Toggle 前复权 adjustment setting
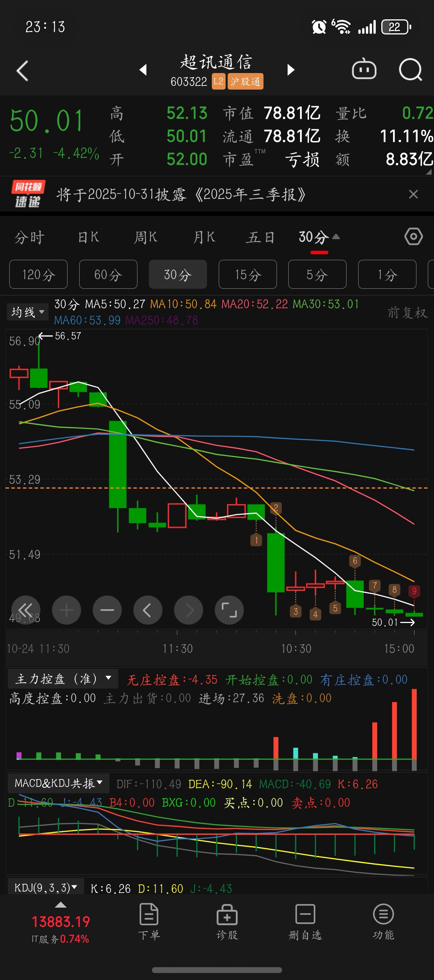Viewport: 434px width, 980px height. point(407,313)
